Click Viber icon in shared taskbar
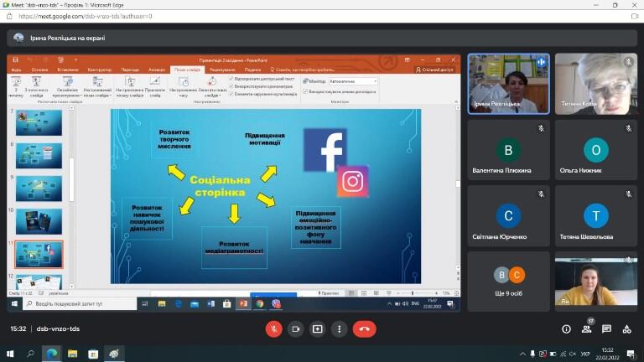The width and height of the screenshot is (644, 362). coord(276,303)
